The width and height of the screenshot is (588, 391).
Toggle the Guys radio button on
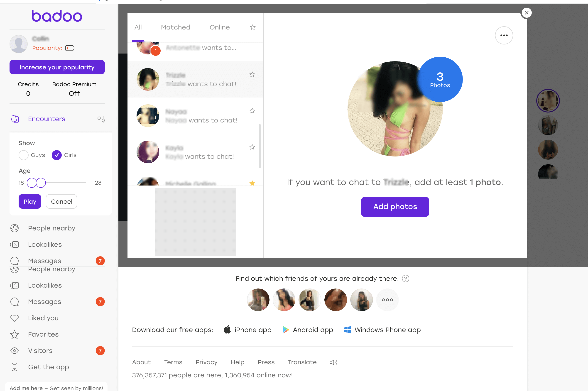(24, 155)
